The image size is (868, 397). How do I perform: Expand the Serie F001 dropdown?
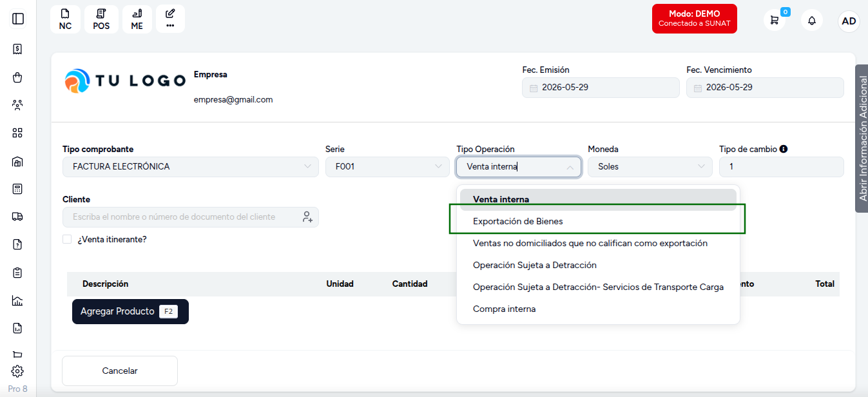point(387,167)
